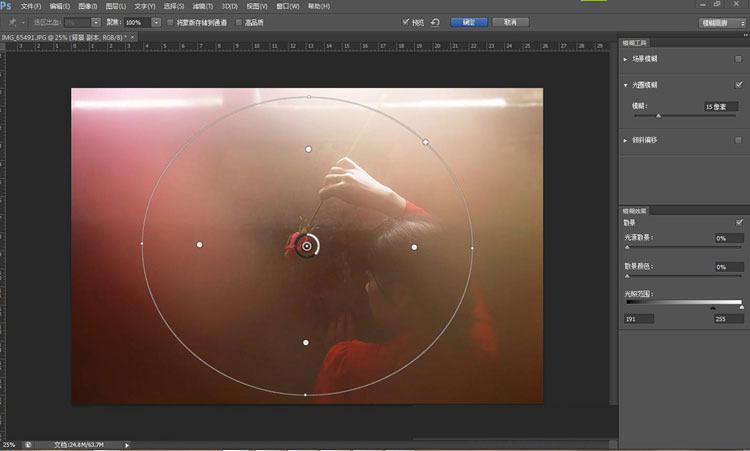The image size is (750, 451).
Task: Click the blue 确定 confirm button
Action: tap(470, 21)
